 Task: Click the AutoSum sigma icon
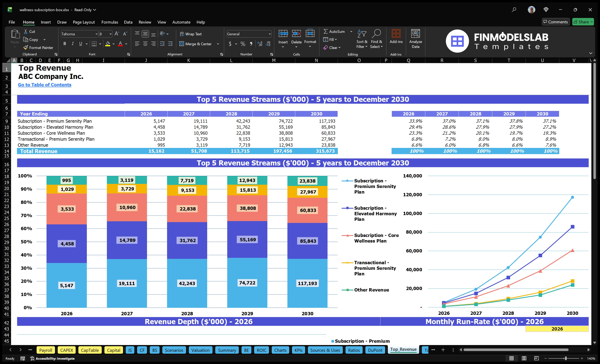point(325,31)
